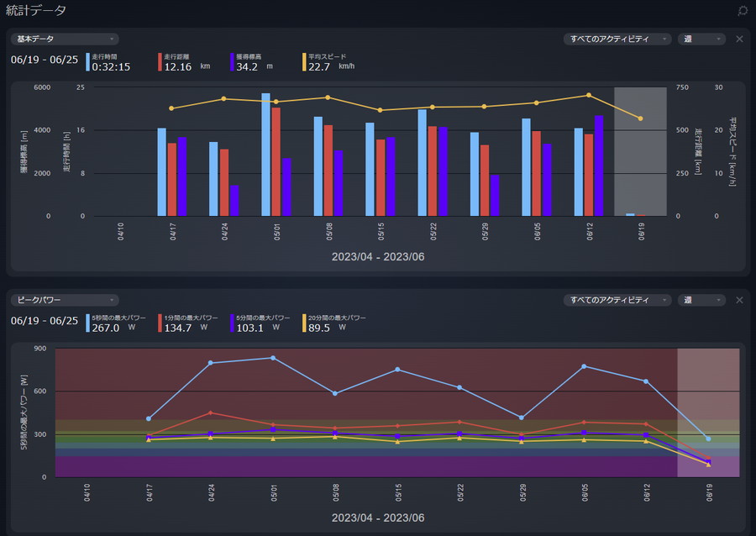Open the ピークパワー chart type dropdown
This screenshot has width=756, height=536.
pyautogui.click(x=65, y=300)
